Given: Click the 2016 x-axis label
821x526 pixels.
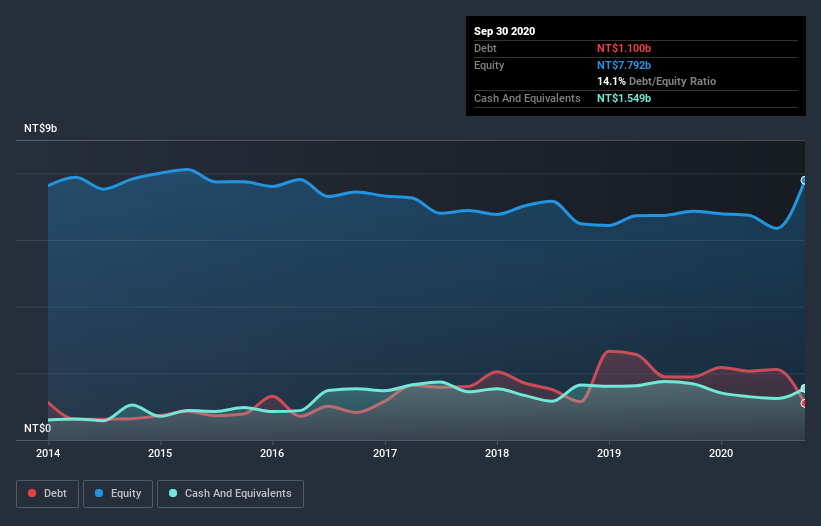Looking at the screenshot, I should pos(272,453).
